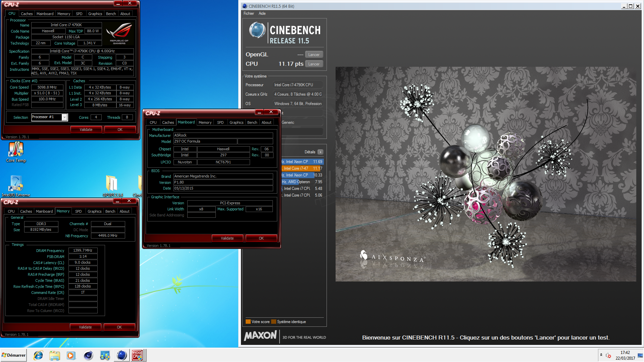
Task: Open the Aide menu in Cinebench
Action: pyautogui.click(x=262, y=13)
